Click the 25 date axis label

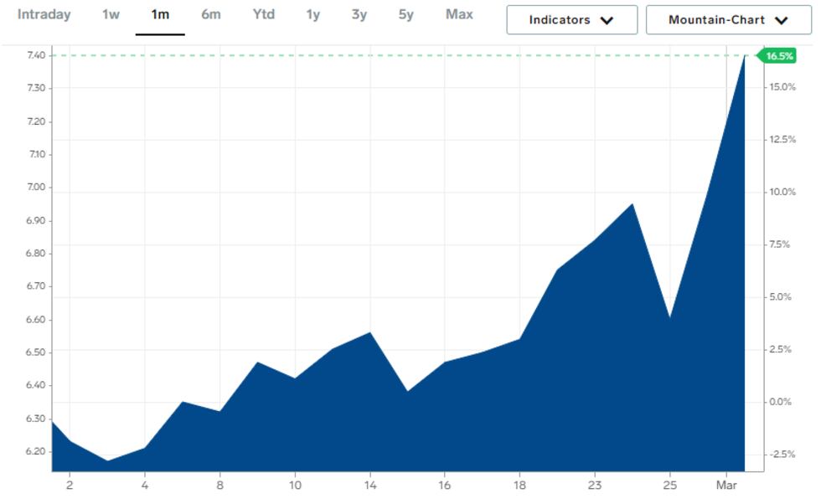(669, 485)
